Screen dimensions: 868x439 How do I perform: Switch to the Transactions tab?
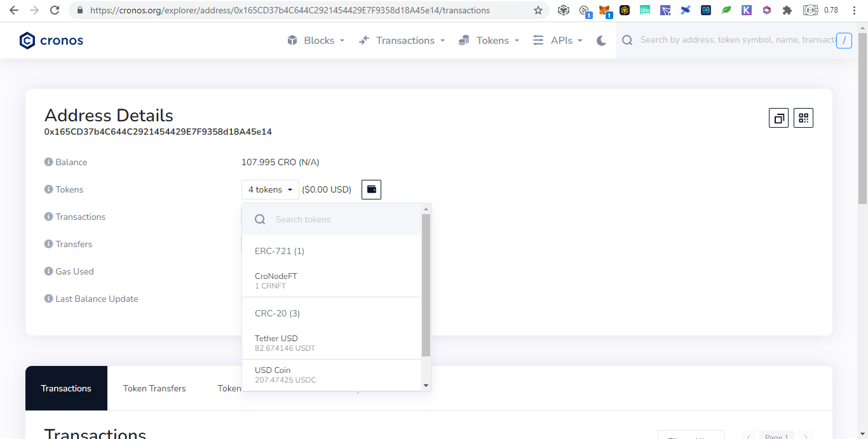click(x=66, y=388)
